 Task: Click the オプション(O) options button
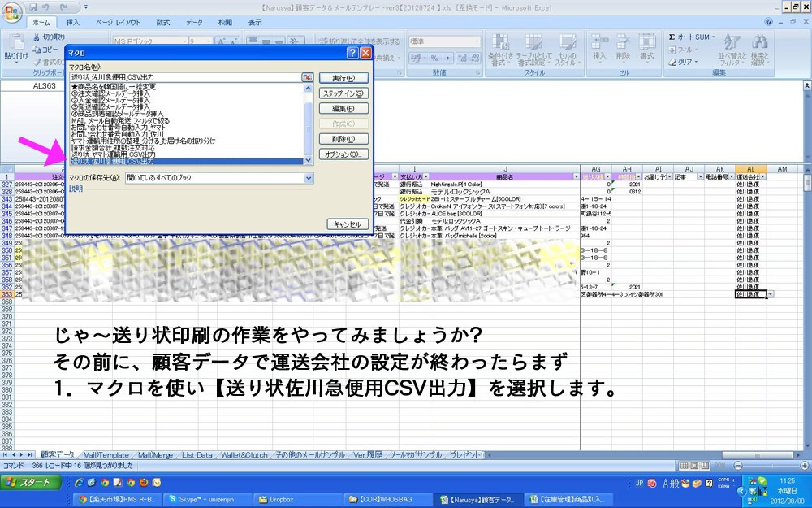(343, 154)
